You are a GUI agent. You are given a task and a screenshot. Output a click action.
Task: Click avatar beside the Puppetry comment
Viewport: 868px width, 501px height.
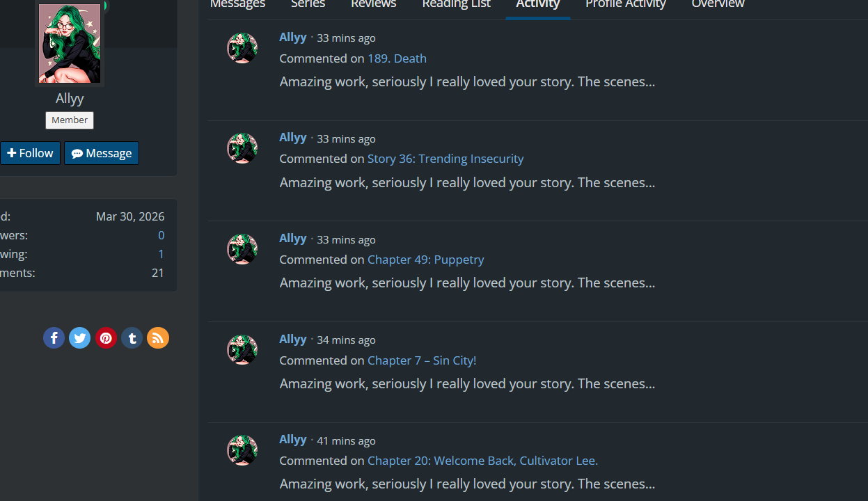click(242, 249)
